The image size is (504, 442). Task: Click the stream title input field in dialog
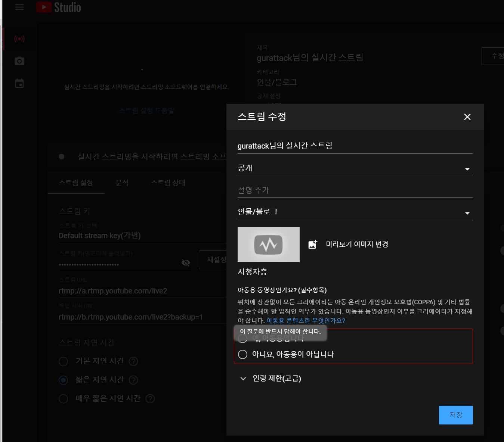tap(355, 146)
